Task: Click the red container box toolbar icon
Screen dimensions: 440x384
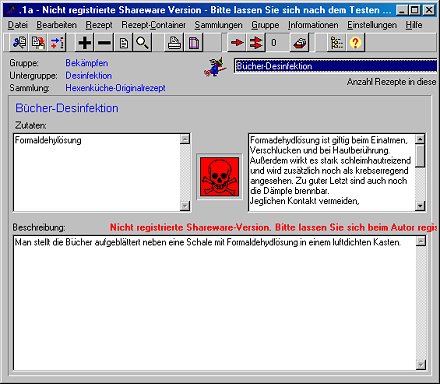Action: [299, 43]
